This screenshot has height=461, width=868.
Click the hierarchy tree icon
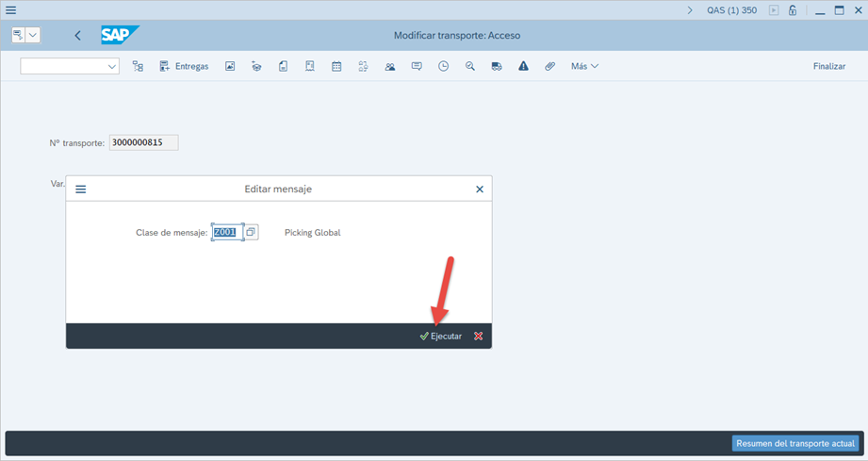(x=138, y=67)
